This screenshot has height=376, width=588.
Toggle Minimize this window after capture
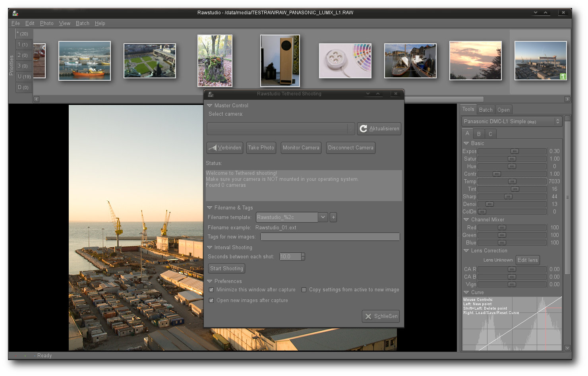pyautogui.click(x=211, y=290)
